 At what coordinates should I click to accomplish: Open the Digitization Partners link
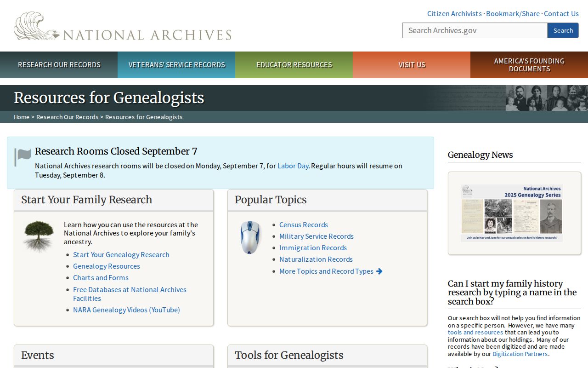coord(520,354)
